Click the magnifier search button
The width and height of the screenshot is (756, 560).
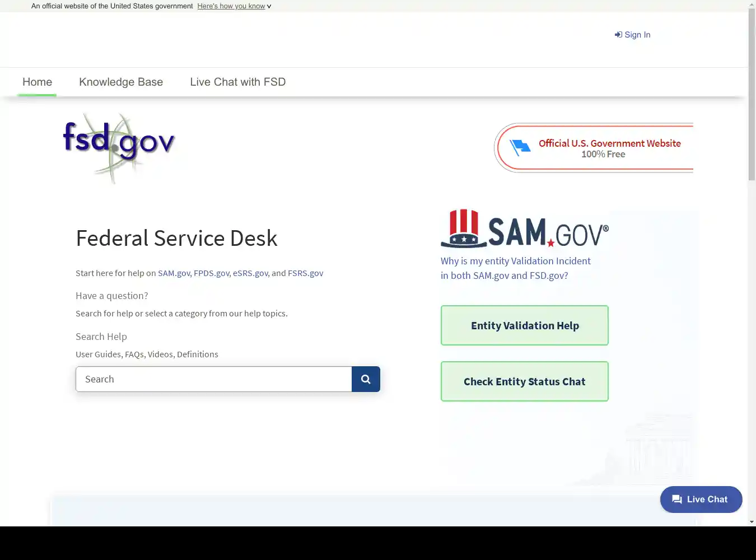click(x=366, y=379)
